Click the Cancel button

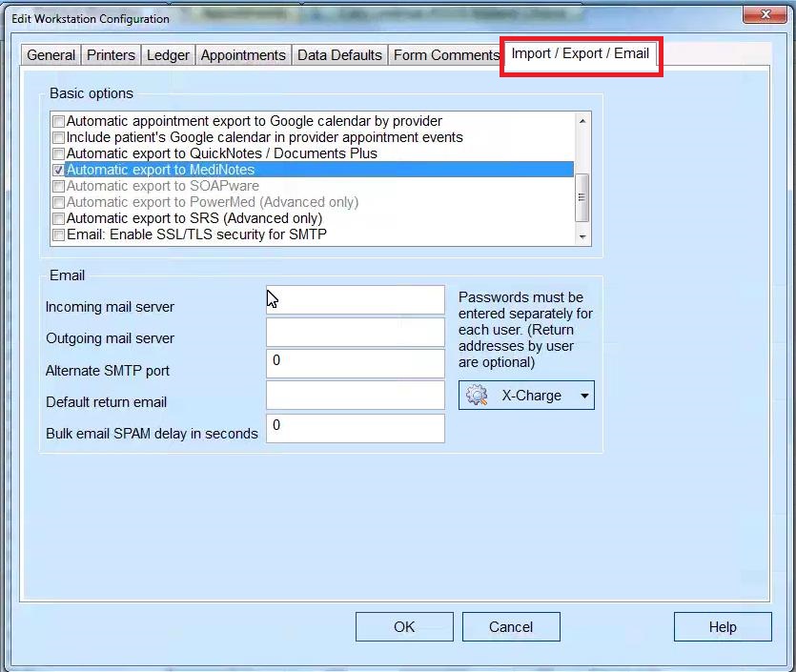point(511,626)
